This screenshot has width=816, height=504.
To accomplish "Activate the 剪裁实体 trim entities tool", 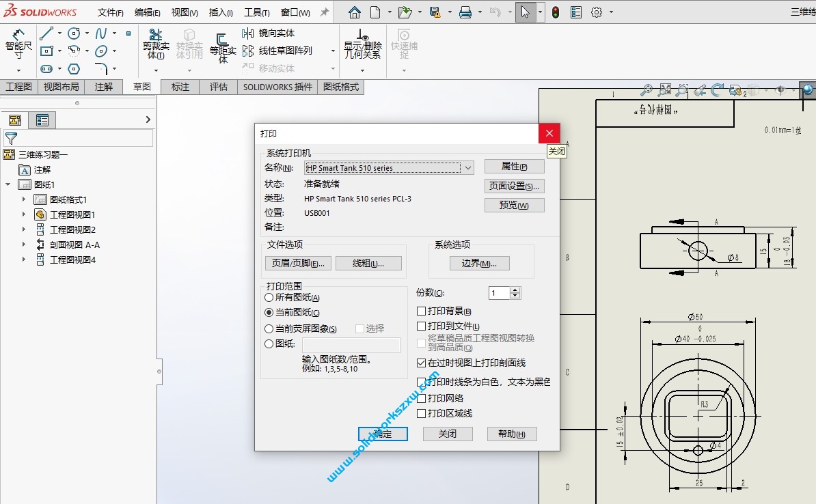I will tap(156, 45).
